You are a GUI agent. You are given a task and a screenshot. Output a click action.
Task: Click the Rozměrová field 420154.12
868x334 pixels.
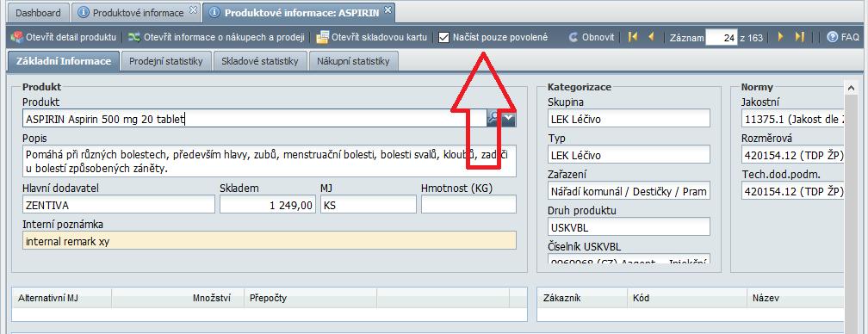click(x=792, y=155)
